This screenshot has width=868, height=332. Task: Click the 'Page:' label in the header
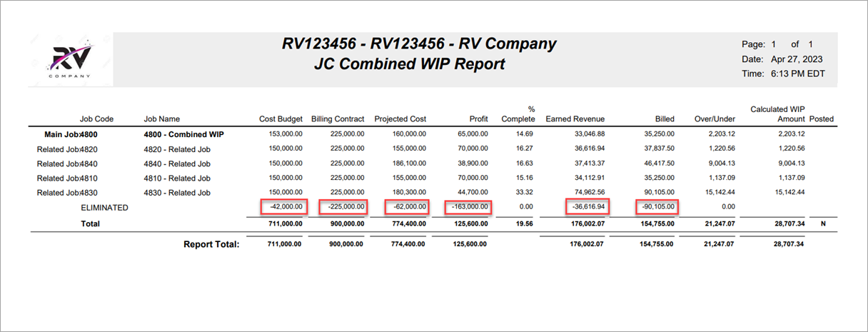click(x=755, y=44)
